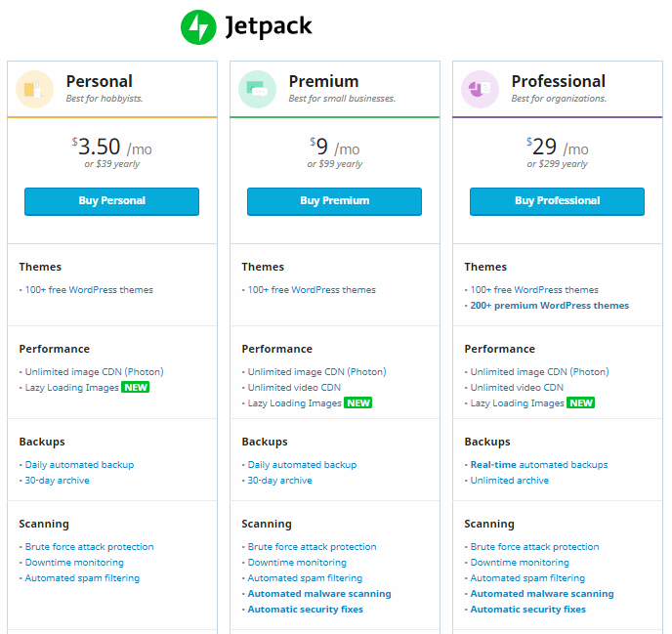Click 30-day archive in Personal plan
Screen dimensions: 672x634
[58, 481]
